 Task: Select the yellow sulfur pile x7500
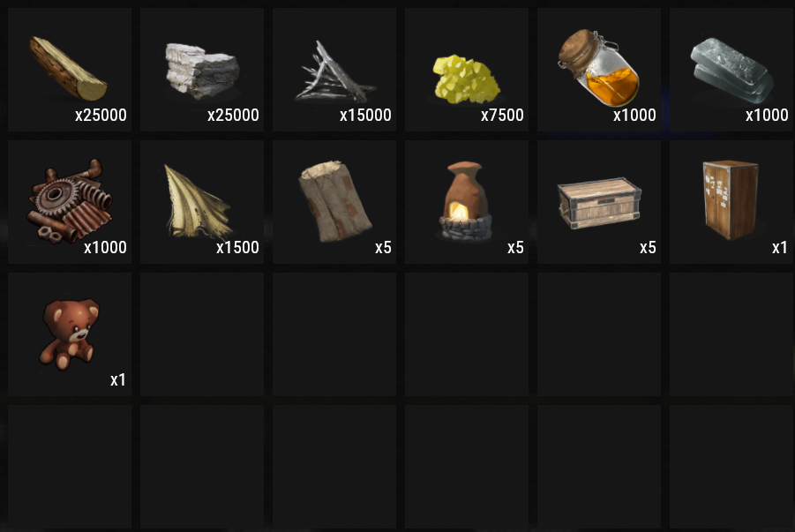467,70
